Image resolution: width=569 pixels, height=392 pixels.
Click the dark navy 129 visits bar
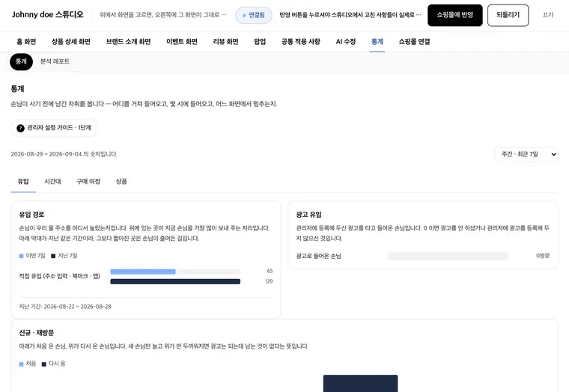point(175,282)
